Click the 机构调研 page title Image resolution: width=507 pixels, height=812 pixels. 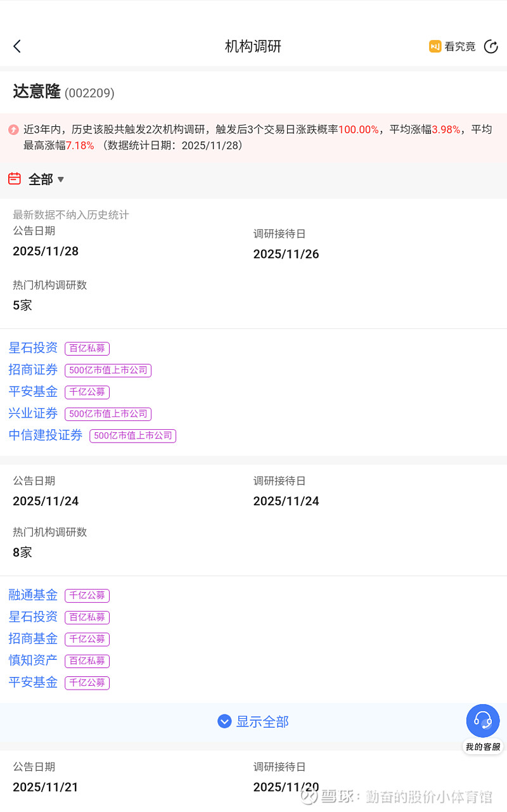click(253, 46)
